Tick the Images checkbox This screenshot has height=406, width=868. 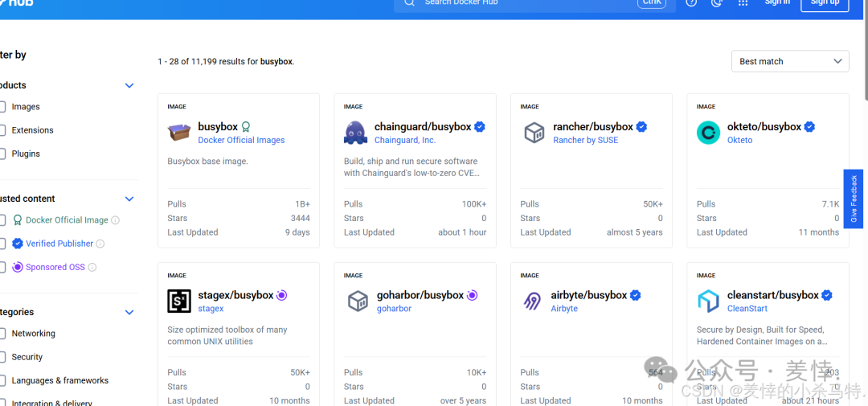[2, 107]
